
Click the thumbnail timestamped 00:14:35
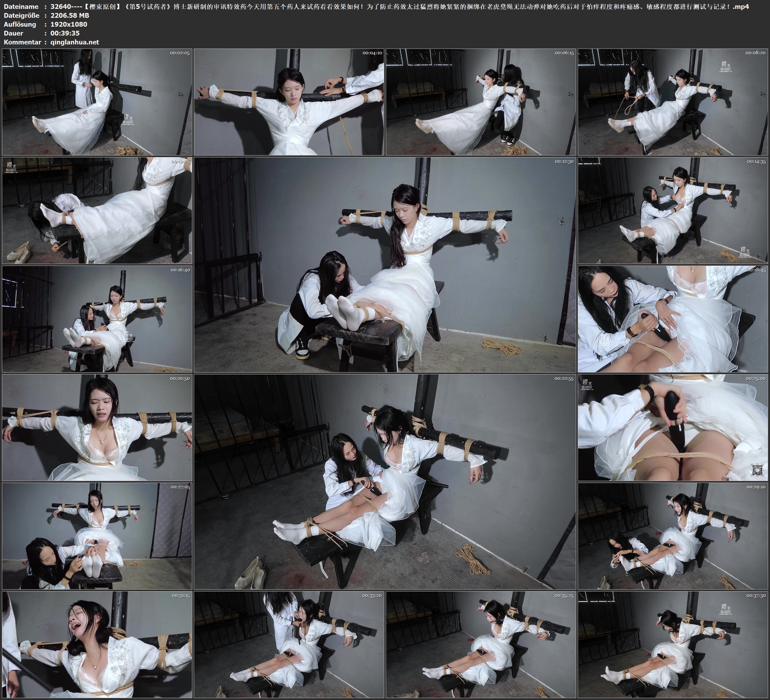point(673,210)
